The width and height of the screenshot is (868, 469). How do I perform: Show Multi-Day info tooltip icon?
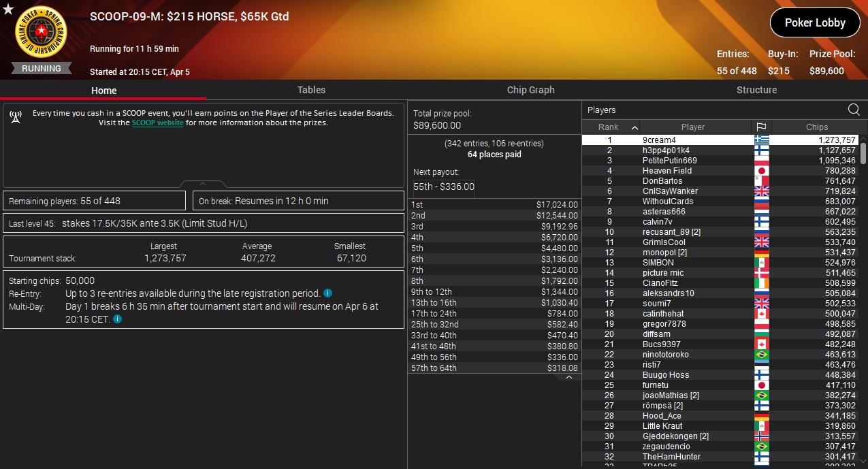tap(117, 319)
